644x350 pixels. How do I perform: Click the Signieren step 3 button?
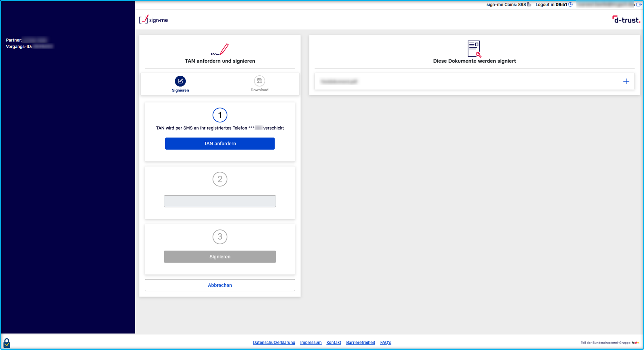click(220, 257)
